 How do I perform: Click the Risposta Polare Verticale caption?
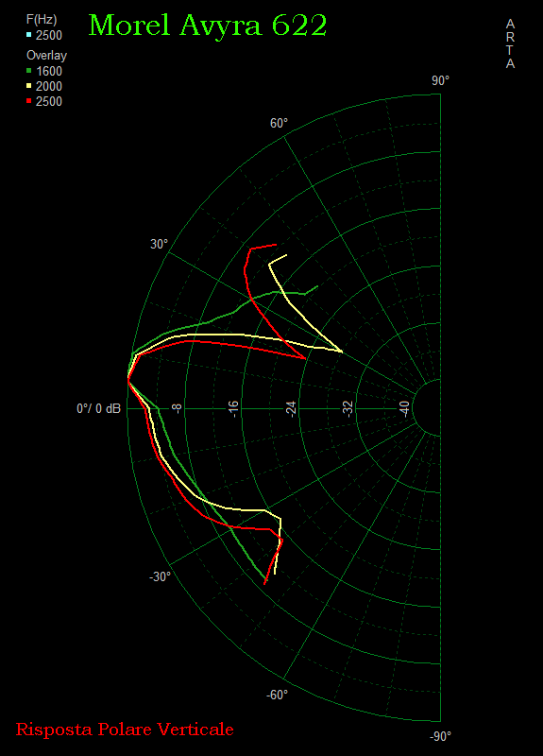coord(125,730)
